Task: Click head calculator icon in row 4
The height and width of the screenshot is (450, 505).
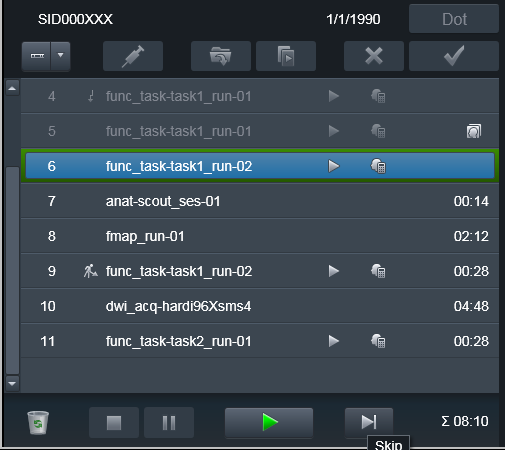Action: pyautogui.click(x=378, y=96)
